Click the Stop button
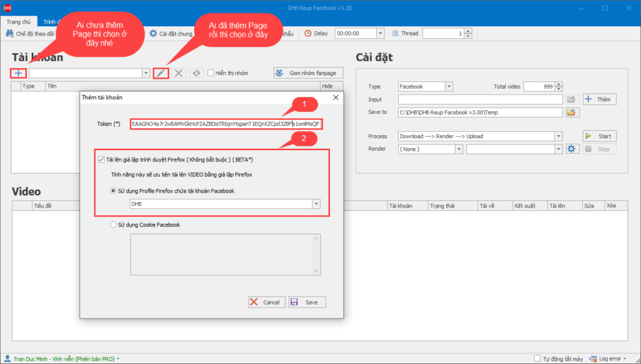Viewport: 641px width, 364px height. (599, 149)
